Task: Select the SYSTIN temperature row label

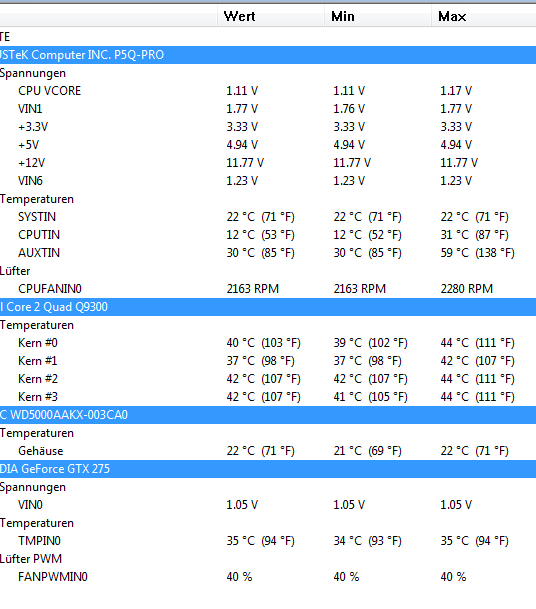Action: point(37,217)
